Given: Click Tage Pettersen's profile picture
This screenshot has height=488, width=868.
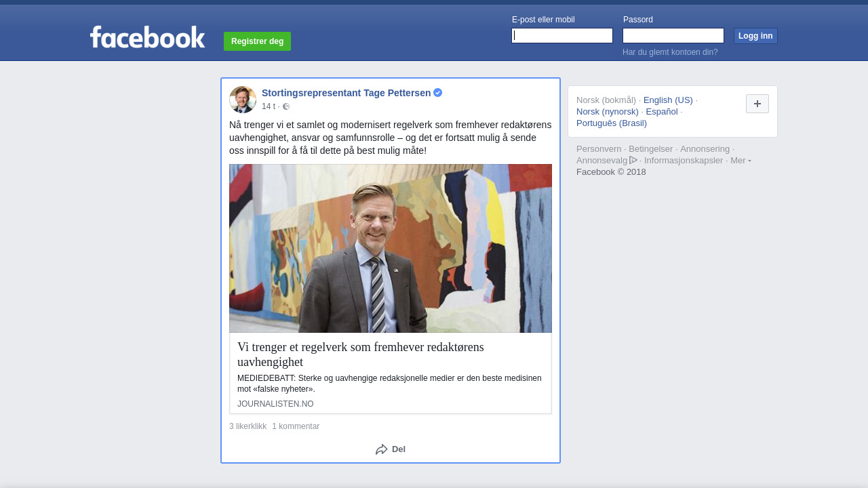Looking at the screenshot, I should pos(242,100).
